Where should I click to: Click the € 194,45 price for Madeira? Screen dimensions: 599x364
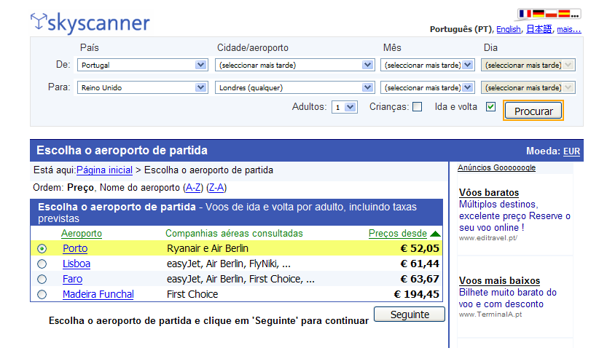coord(416,295)
